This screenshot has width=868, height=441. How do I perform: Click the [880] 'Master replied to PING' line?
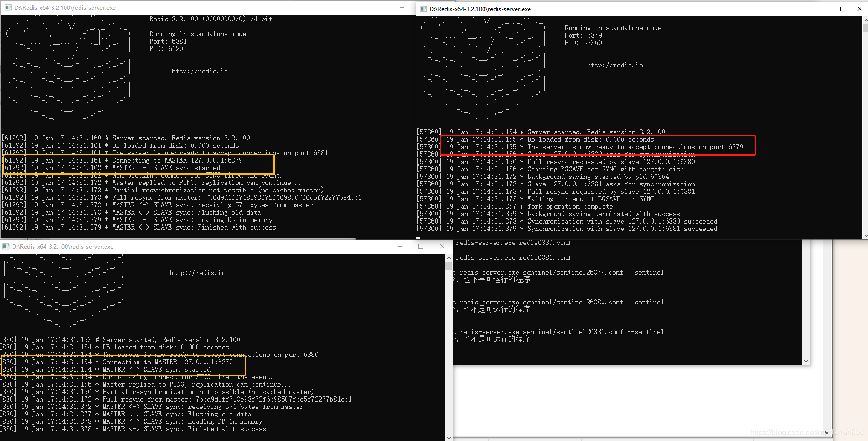pos(146,384)
